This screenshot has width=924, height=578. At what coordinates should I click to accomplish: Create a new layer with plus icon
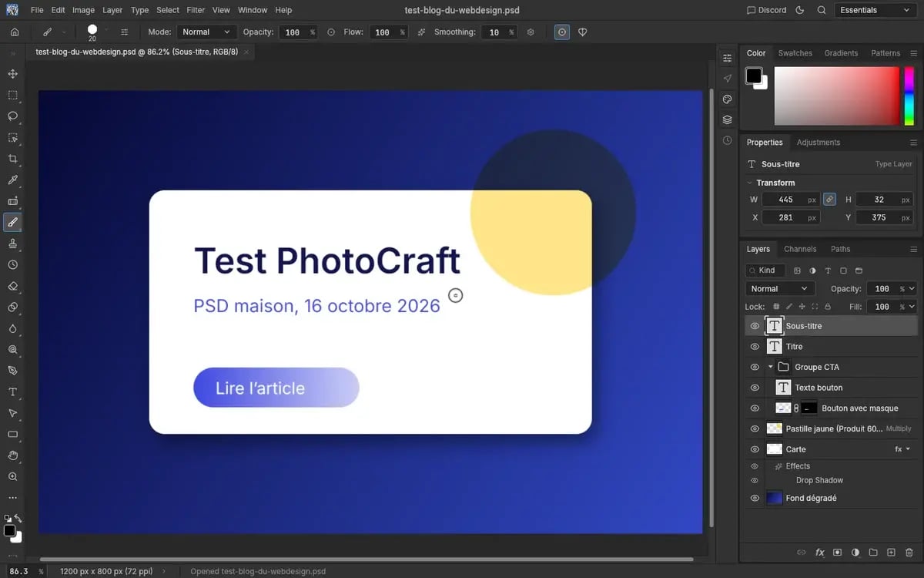coord(891,553)
